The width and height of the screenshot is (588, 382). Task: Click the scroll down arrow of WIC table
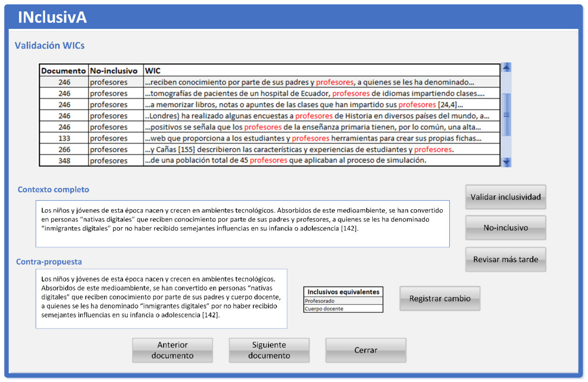pos(506,162)
